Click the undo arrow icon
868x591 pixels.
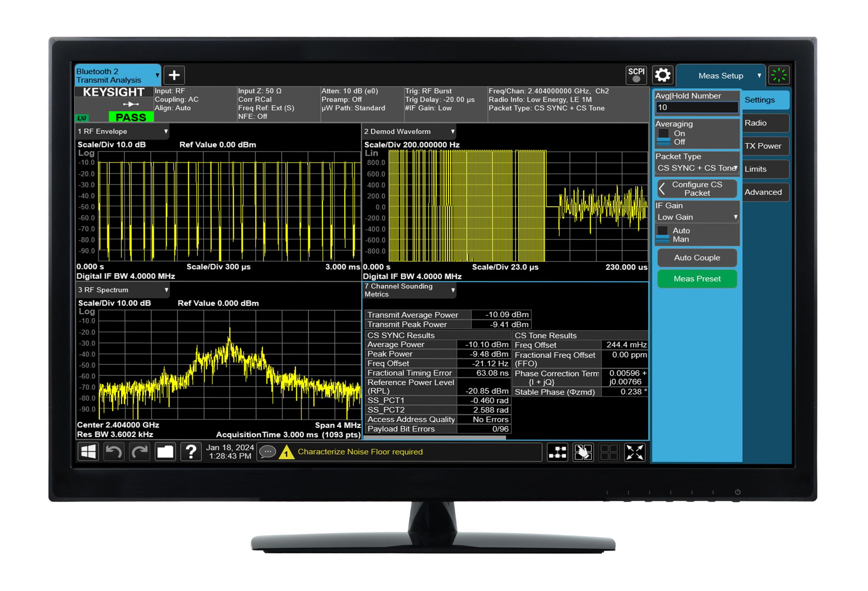[114, 452]
